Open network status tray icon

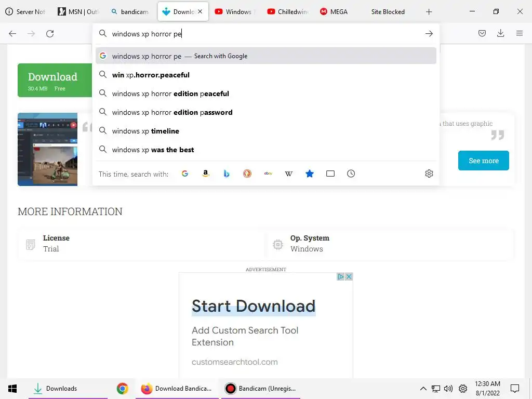point(436,389)
